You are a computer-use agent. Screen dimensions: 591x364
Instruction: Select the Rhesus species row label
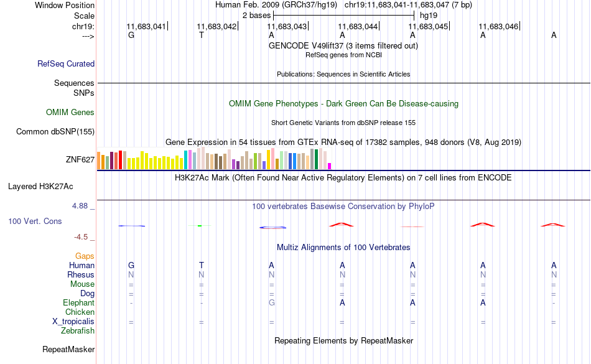[x=81, y=274]
